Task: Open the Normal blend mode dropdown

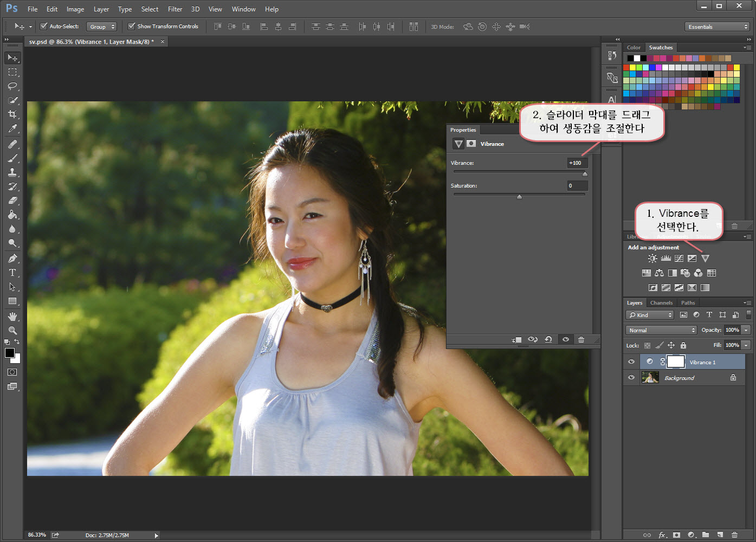Action: point(661,330)
